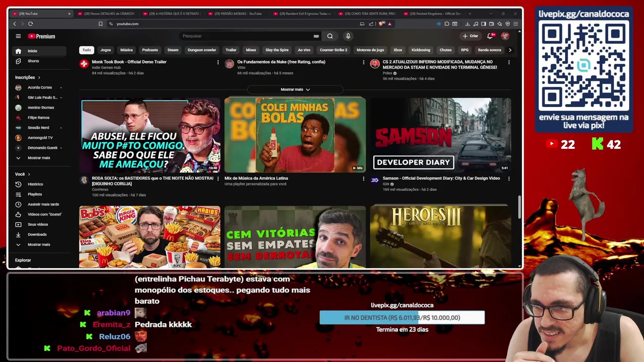This screenshot has width=644, height=362.
Task: Open Vídeos com "Gostei" in sidebar
Action: pyautogui.click(x=39, y=214)
